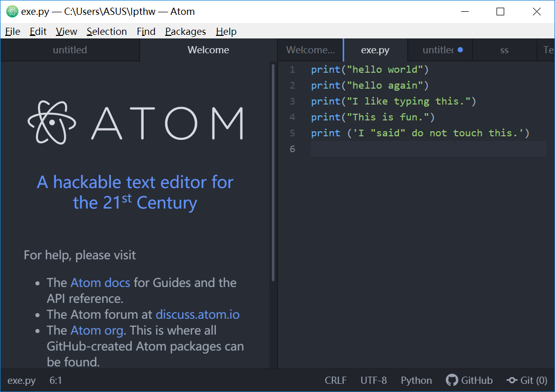
Task: Open the Atom org link
Action: [97, 331]
